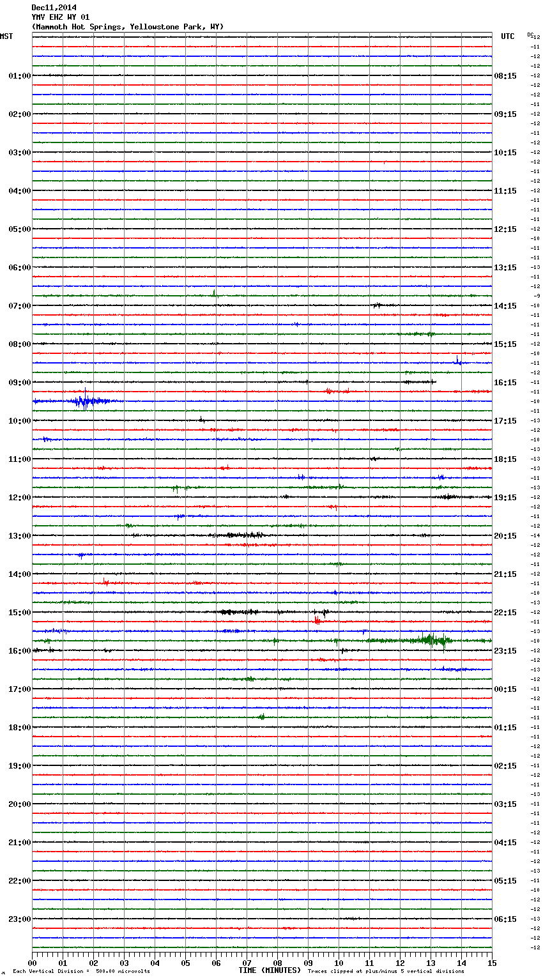Click the 18:15 UTC time label
543x980 pixels.
pyautogui.click(x=505, y=459)
